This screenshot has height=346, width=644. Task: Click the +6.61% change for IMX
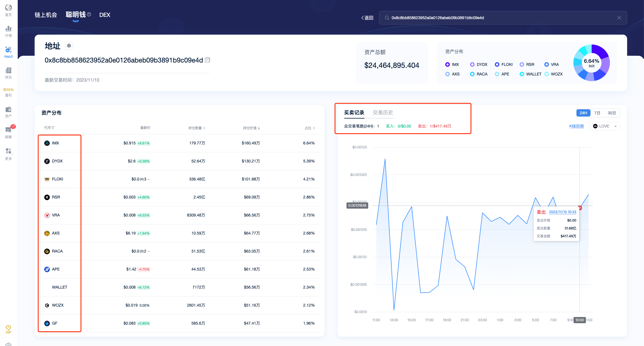[144, 143]
